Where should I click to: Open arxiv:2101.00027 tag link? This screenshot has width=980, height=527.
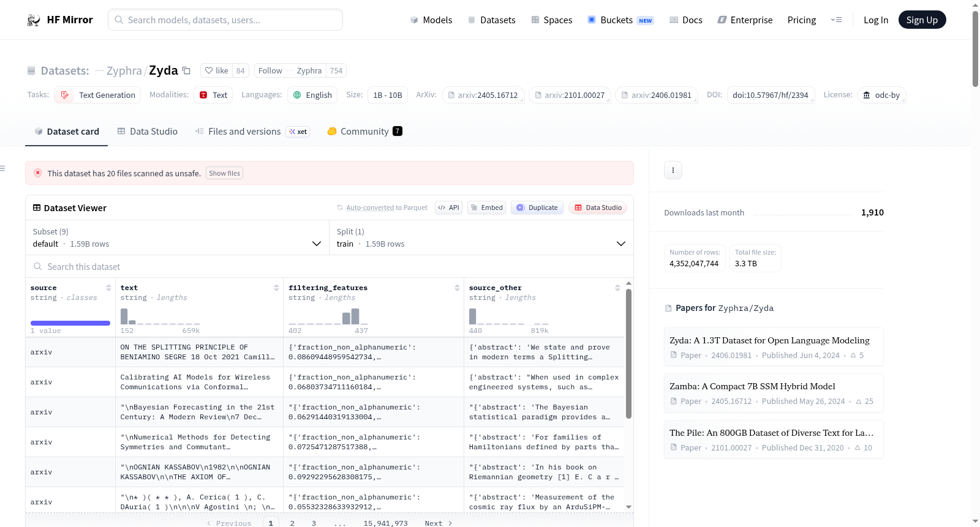pyautogui.click(x=570, y=95)
